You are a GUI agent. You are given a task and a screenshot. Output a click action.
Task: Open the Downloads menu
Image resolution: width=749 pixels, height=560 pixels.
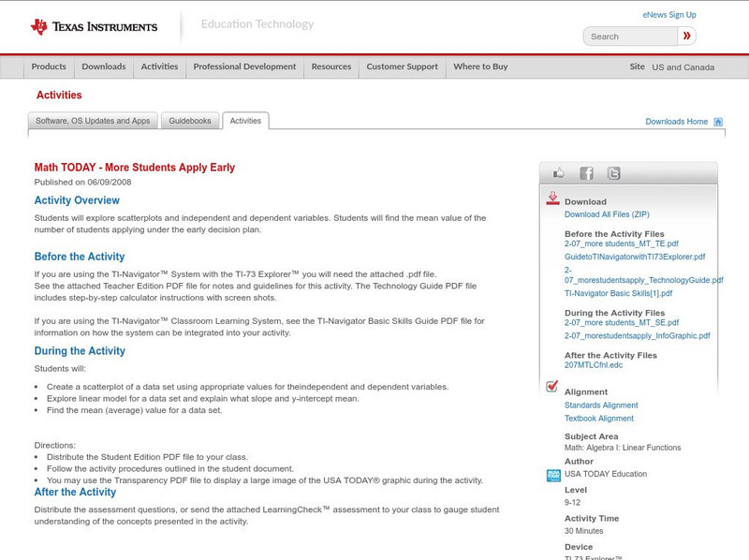click(x=104, y=66)
